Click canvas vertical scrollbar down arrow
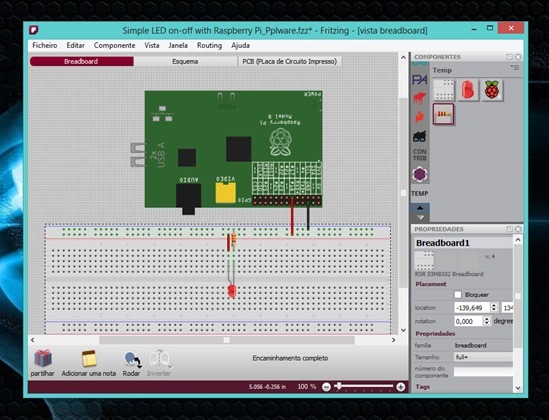Screen dimensions: 549x420 403,330
